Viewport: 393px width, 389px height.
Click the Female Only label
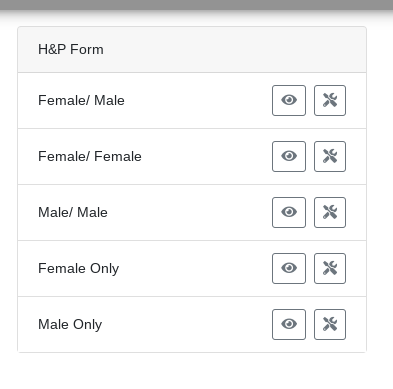[78, 268]
